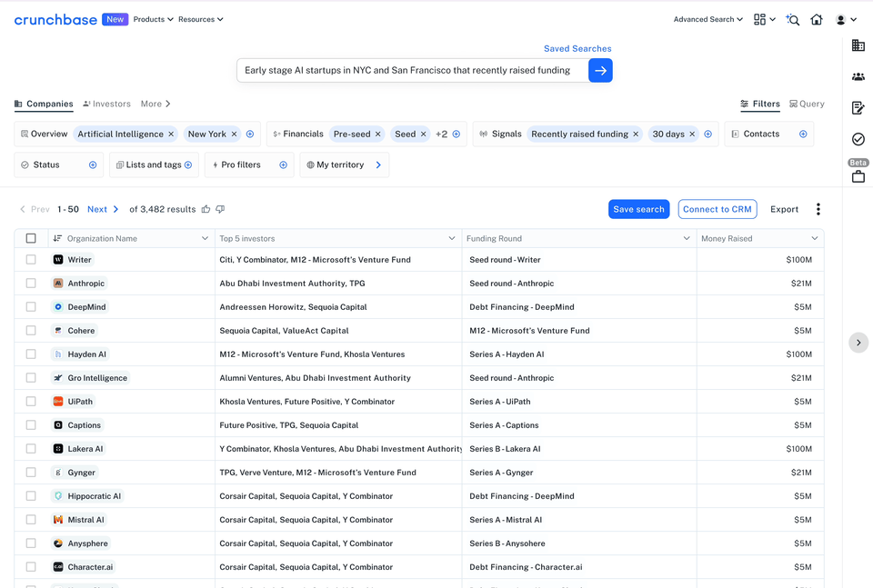Open the Saved Searches link
Image resolution: width=873 pixels, height=588 pixels.
coord(577,49)
